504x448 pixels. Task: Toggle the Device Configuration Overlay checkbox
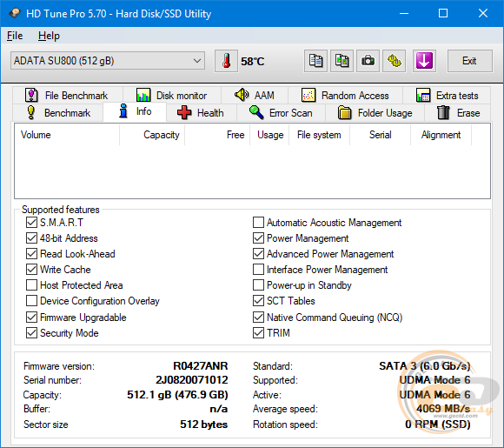click(31, 301)
